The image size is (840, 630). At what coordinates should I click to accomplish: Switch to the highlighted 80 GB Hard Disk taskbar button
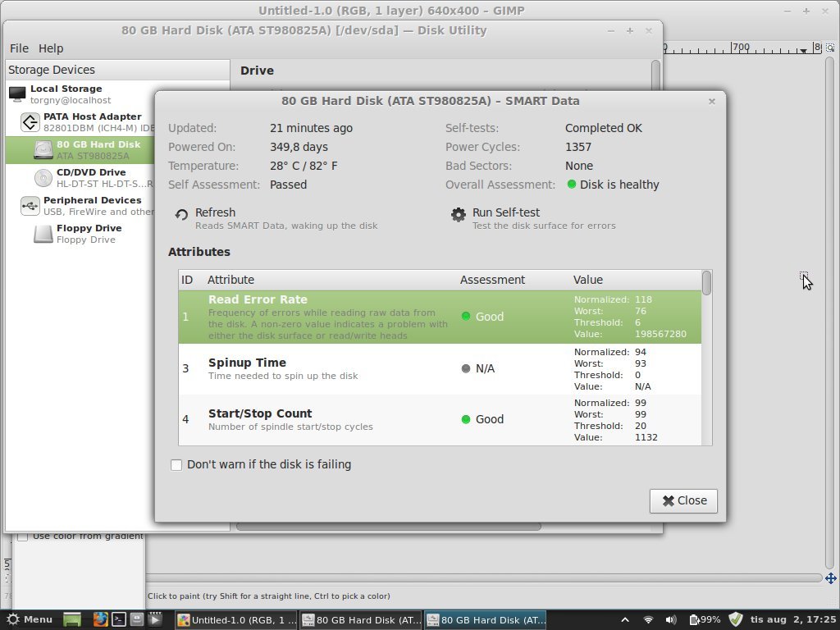click(486, 620)
